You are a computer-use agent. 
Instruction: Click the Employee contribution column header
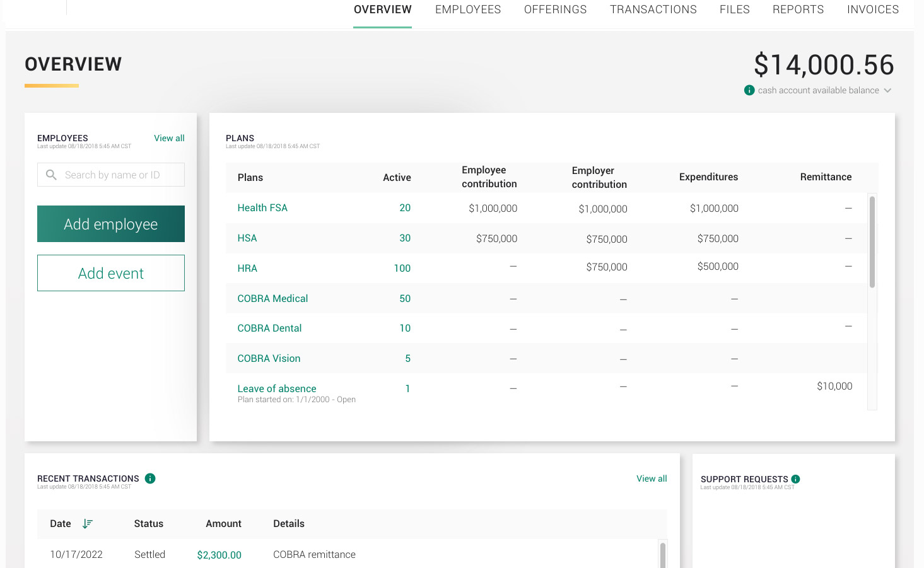tap(489, 177)
